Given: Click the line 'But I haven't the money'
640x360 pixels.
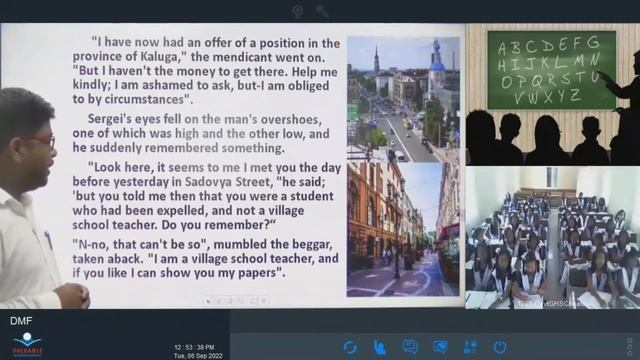Looking at the screenshot, I should pyautogui.click(x=205, y=71).
